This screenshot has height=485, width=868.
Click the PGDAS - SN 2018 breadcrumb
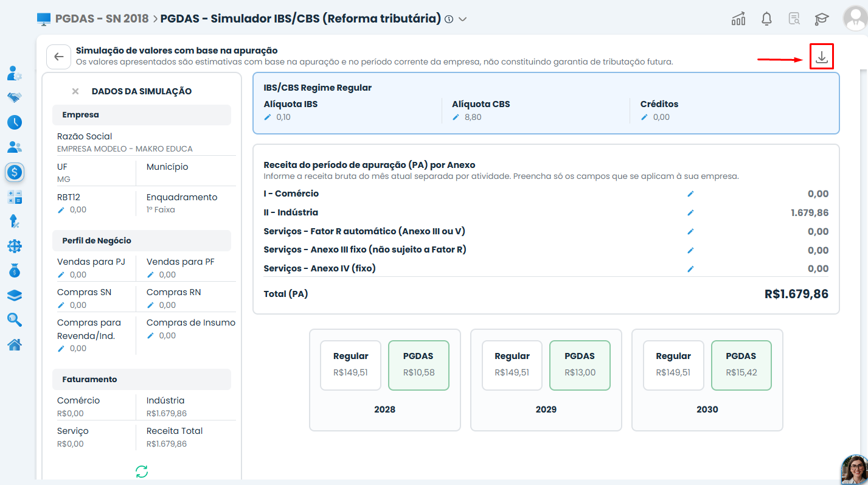pos(102,19)
